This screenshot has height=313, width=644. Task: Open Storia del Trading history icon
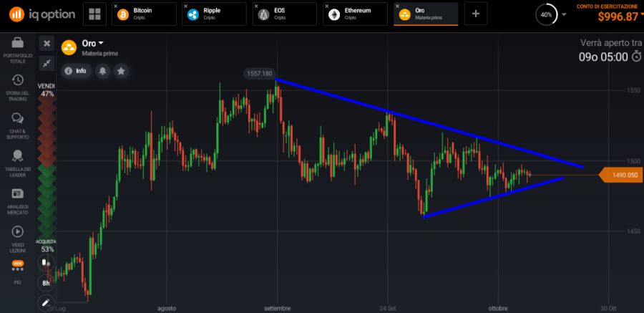[x=17, y=85]
